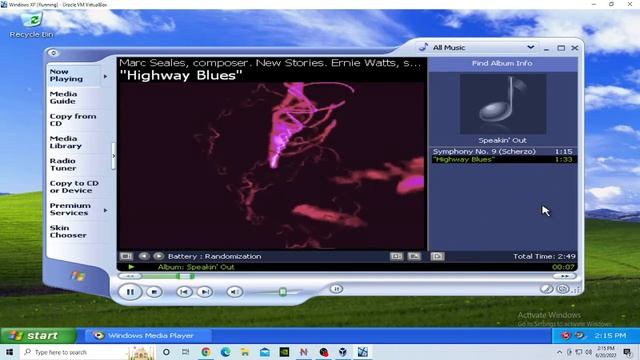
Task: Launch Microsoft Edge from taskbar
Action: point(225,352)
